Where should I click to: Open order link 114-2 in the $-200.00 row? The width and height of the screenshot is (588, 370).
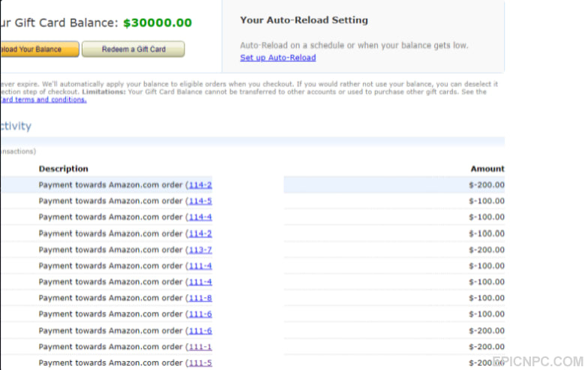pos(200,185)
